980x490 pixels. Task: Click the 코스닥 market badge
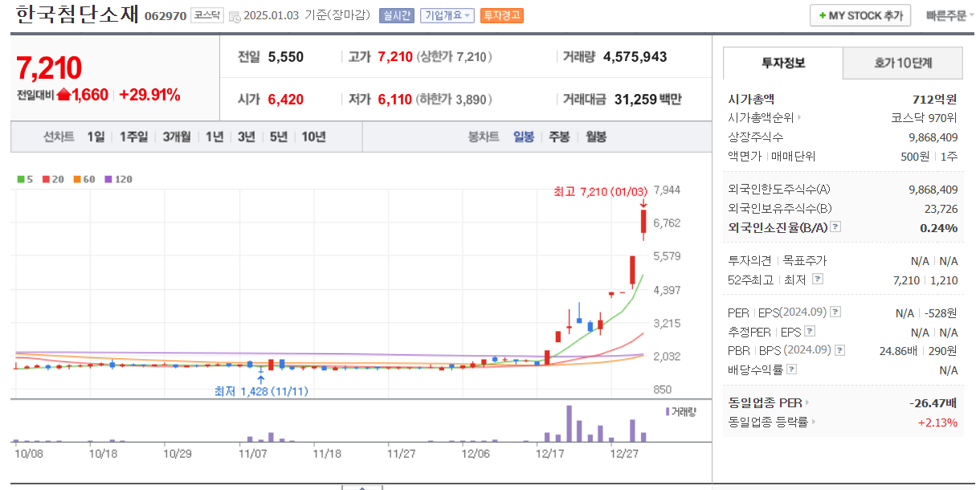[x=207, y=15]
